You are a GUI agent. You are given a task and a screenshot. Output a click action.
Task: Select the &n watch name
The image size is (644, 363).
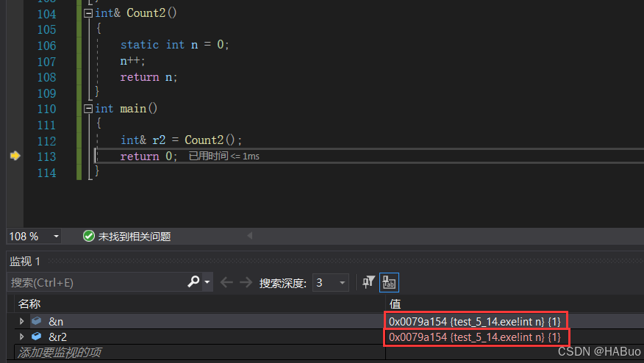click(56, 322)
